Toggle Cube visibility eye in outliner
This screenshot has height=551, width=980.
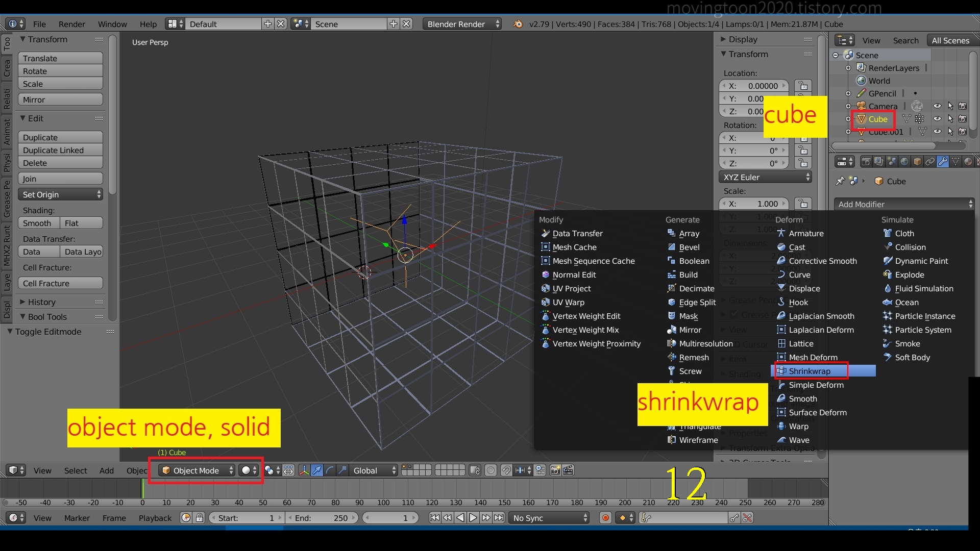click(x=937, y=119)
